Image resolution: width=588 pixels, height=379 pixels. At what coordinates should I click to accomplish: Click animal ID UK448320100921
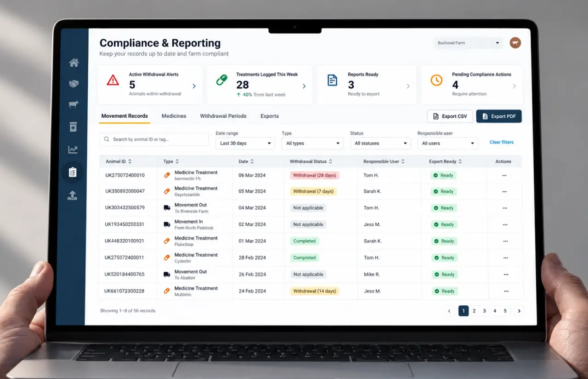tap(124, 241)
